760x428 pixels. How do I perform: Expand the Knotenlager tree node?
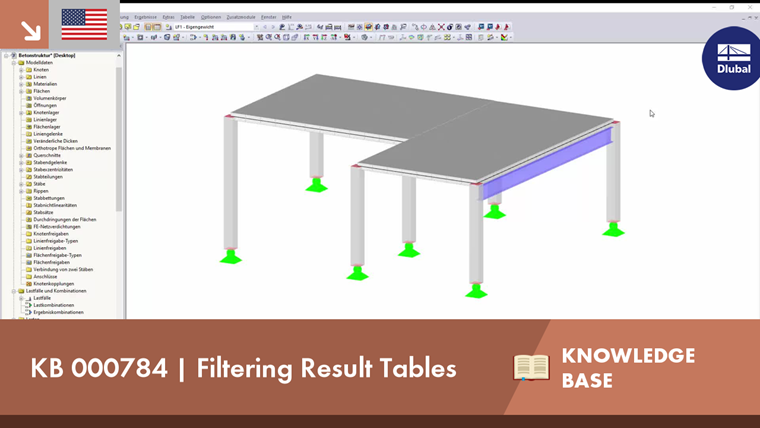click(21, 112)
